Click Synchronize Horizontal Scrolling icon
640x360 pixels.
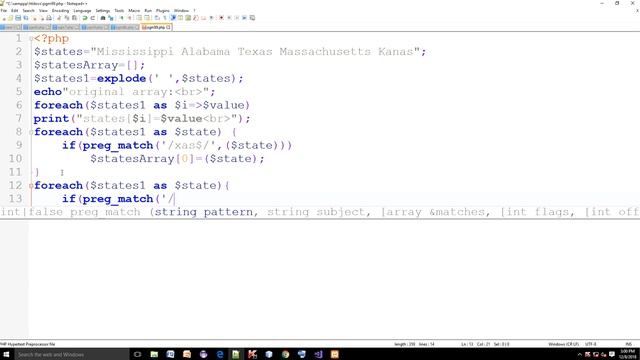[147, 18]
